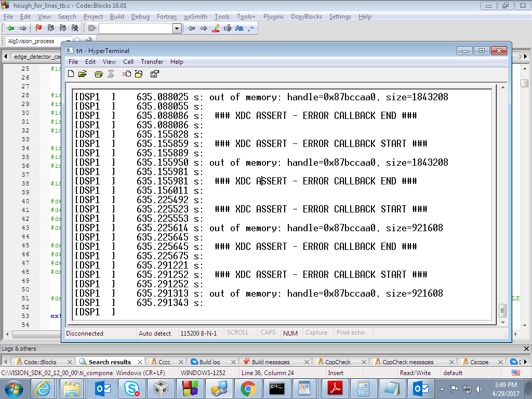
Task: Click the search next arrow icon
Action: pos(204,28)
